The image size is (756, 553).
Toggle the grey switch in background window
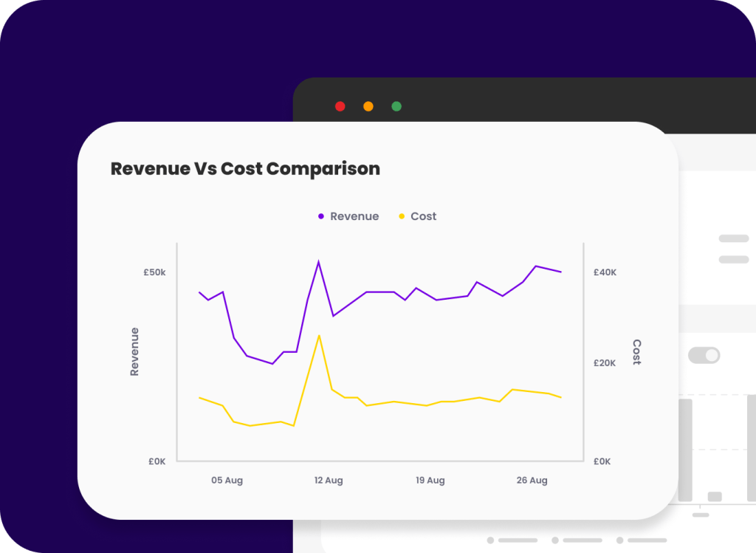coord(704,355)
